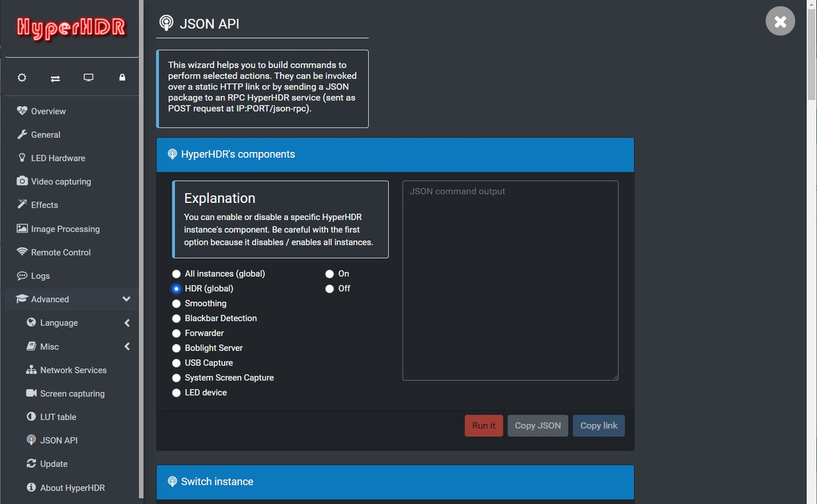Screen dimensions: 817x504
Task: Click the globe icon beside Language
Action: click(31, 322)
